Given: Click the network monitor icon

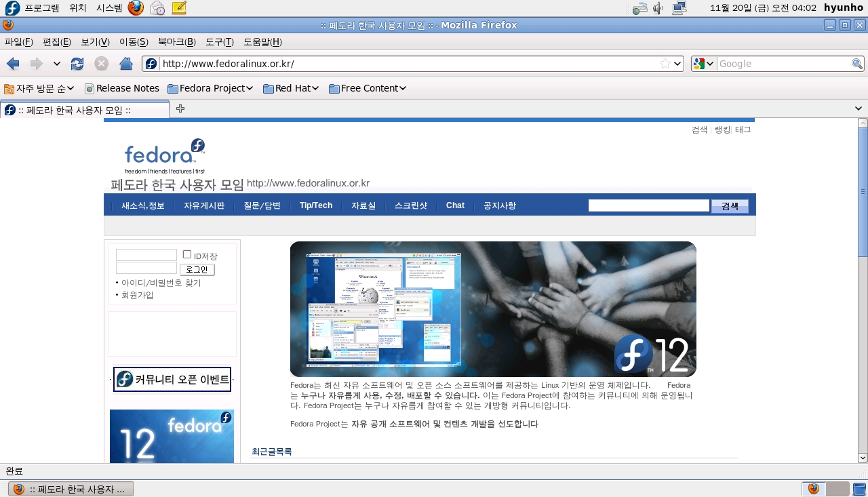Looking at the screenshot, I should [679, 8].
